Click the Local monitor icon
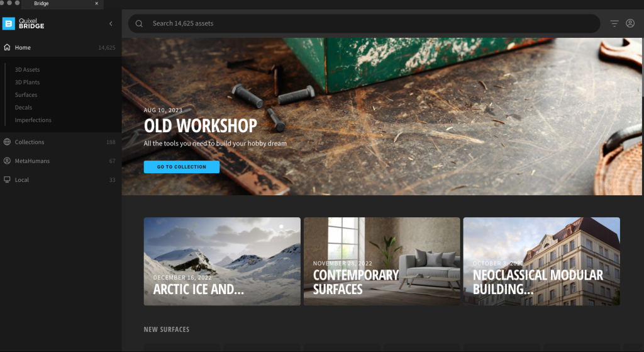Screen dimensions: 644x352 click(x=7, y=179)
